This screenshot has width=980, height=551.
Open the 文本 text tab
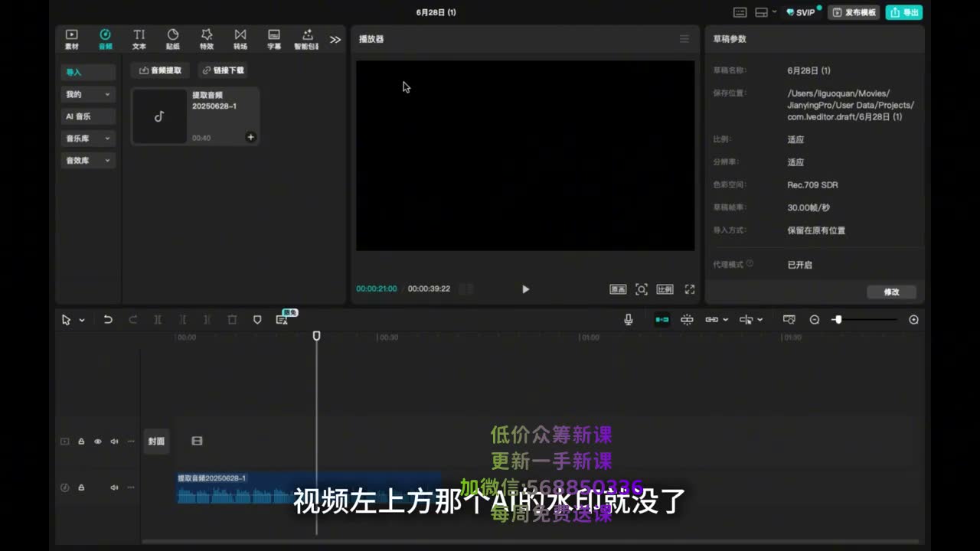tap(139, 39)
